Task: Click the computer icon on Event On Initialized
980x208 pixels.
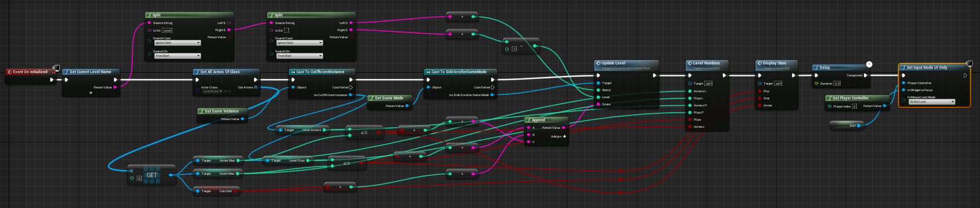Action: coord(57,68)
